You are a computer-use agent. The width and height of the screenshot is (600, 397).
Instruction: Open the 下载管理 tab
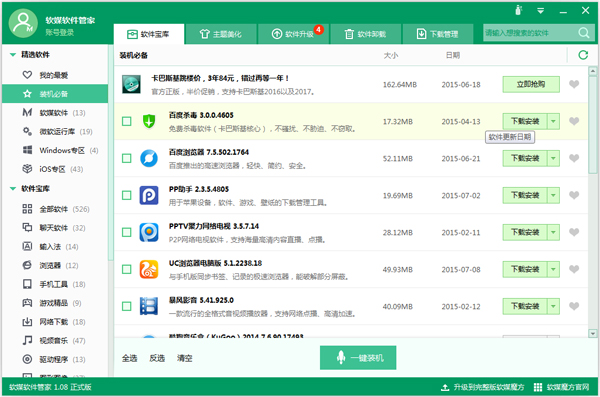tap(437, 34)
